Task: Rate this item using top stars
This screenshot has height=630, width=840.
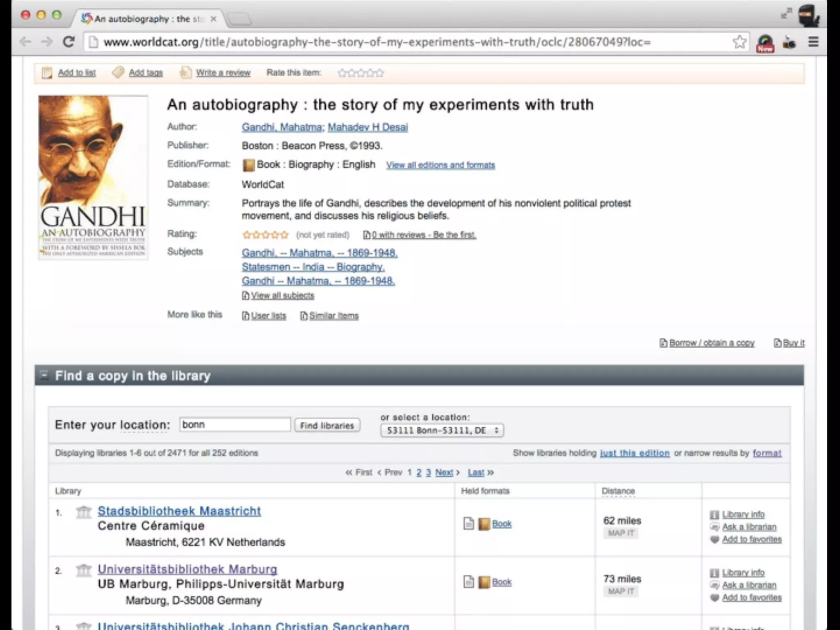Action: tap(361, 73)
